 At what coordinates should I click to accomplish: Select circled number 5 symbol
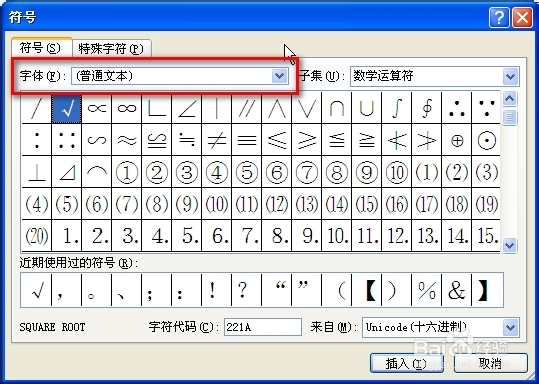246,172
